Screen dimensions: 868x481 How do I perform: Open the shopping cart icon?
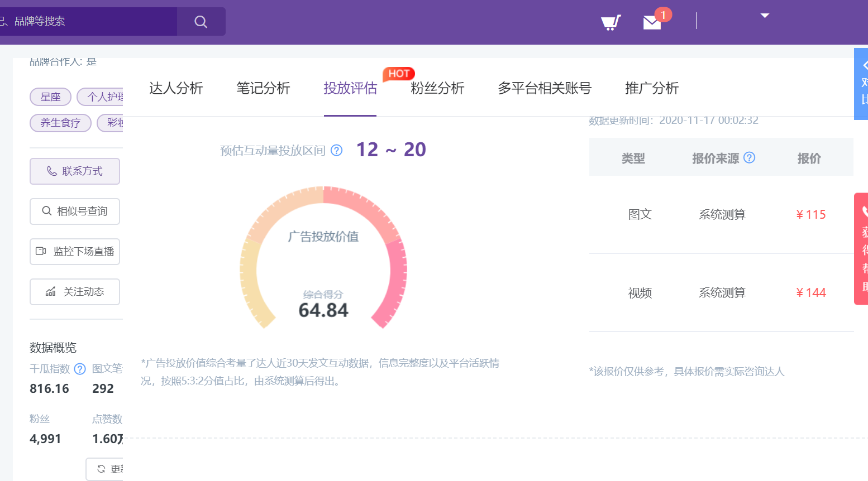pos(610,22)
